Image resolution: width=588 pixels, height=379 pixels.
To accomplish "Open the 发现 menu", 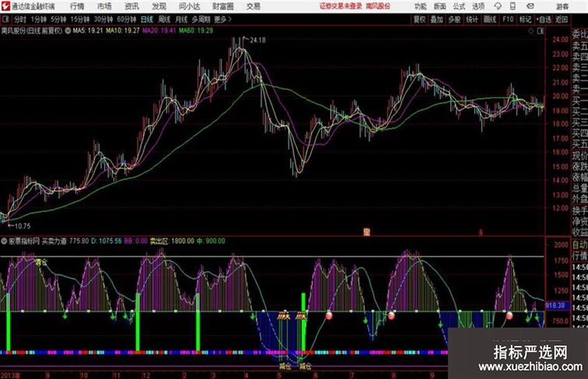I will [159, 6].
